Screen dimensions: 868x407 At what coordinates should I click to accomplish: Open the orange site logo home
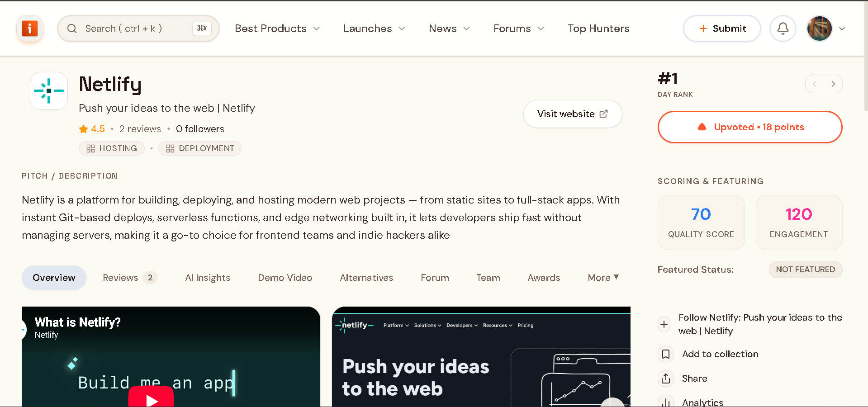[x=30, y=28]
